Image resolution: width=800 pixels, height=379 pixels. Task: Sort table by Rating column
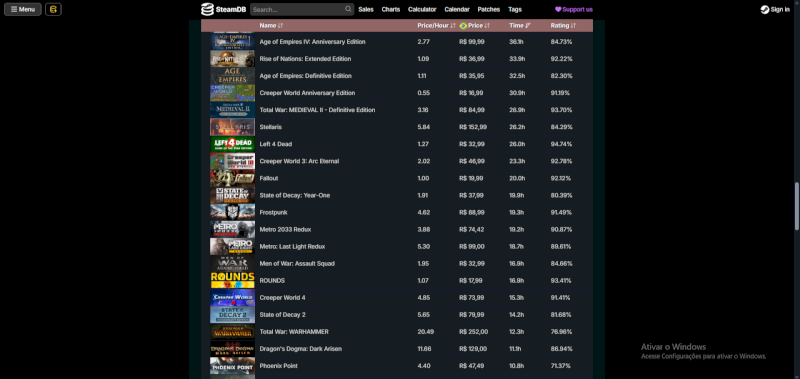(563, 26)
